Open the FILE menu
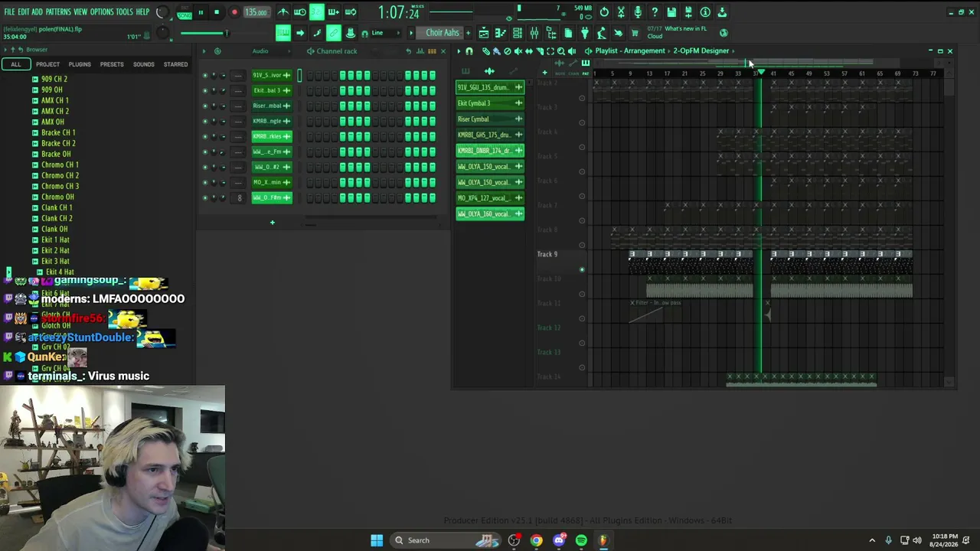 click(9, 12)
